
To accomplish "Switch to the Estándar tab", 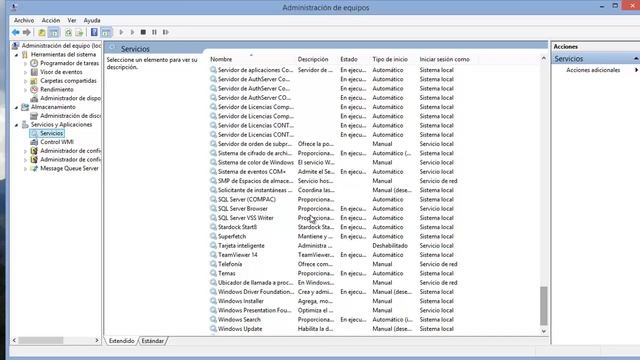I will [153, 341].
